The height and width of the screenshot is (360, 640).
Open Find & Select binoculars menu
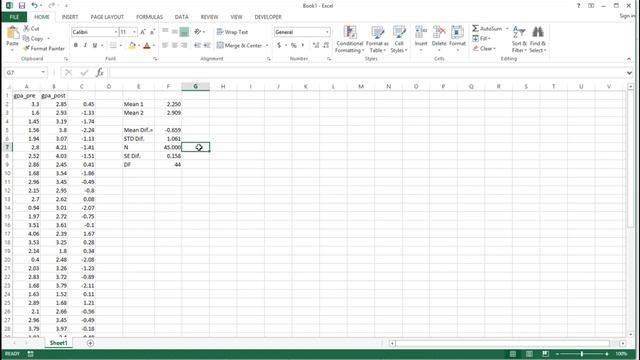[538, 39]
